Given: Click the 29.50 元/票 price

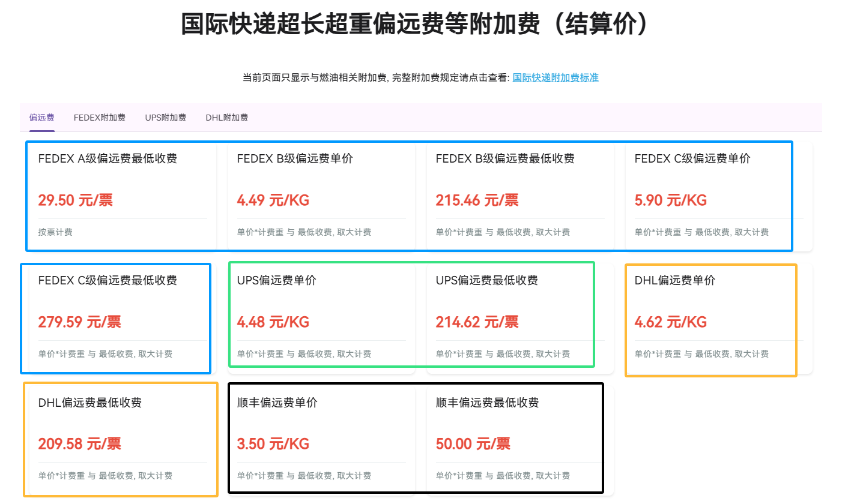Looking at the screenshot, I should tap(76, 200).
